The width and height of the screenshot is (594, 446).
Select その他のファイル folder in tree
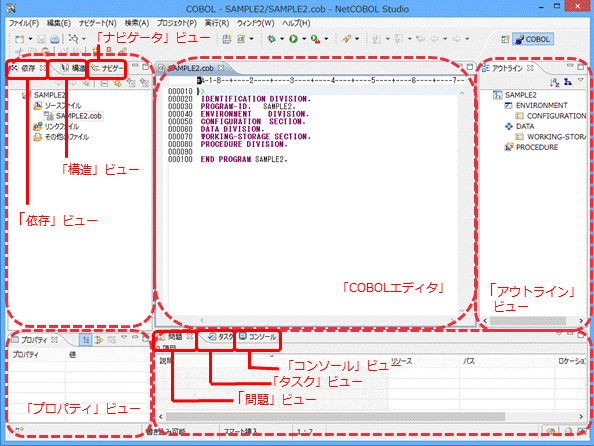pyautogui.click(x=61, y=137)
